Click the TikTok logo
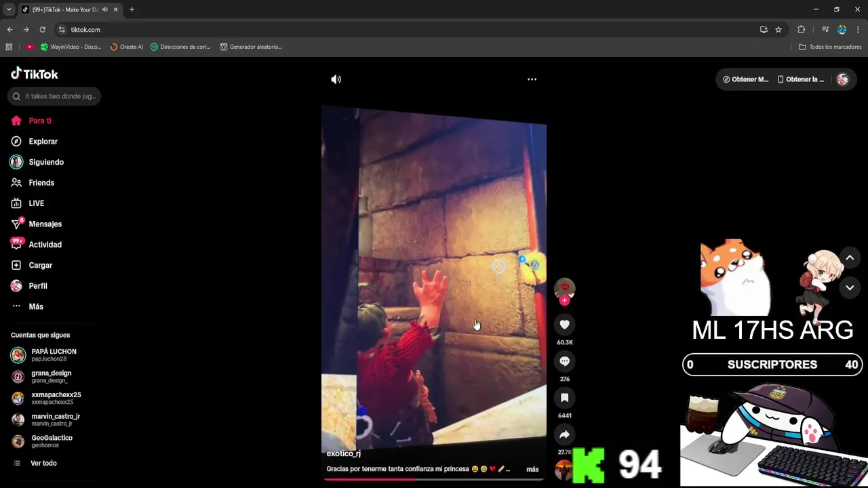 (x=35, y=74)
